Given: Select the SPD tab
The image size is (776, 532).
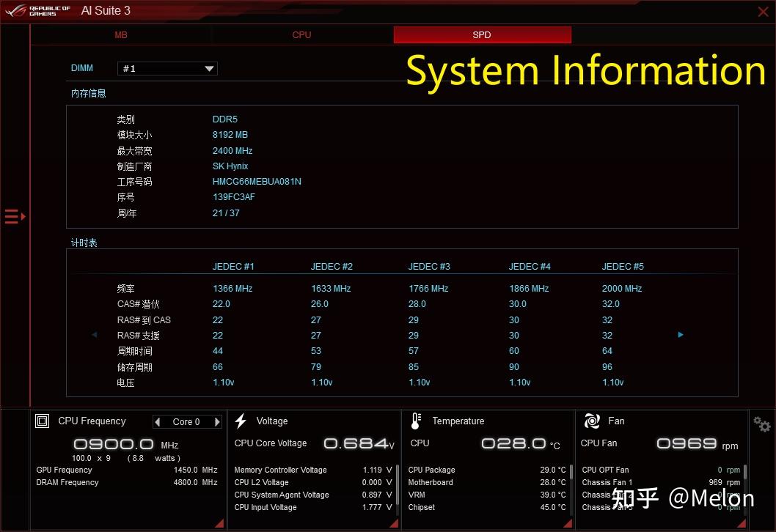Looking at the screenshot, I should pyautogui.click(x=482, y=34).
